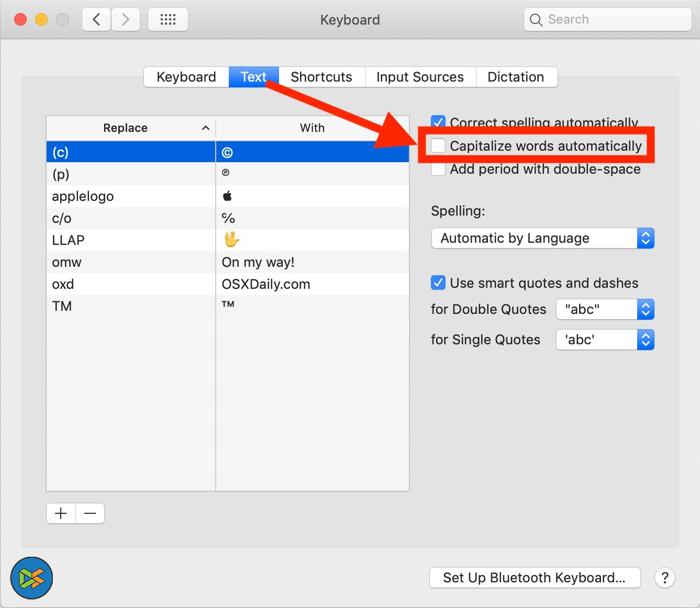This screenshot has height=608, width=700.
Task: Open the Single Quotes style dropdown
Action: (x=605, y=340)
